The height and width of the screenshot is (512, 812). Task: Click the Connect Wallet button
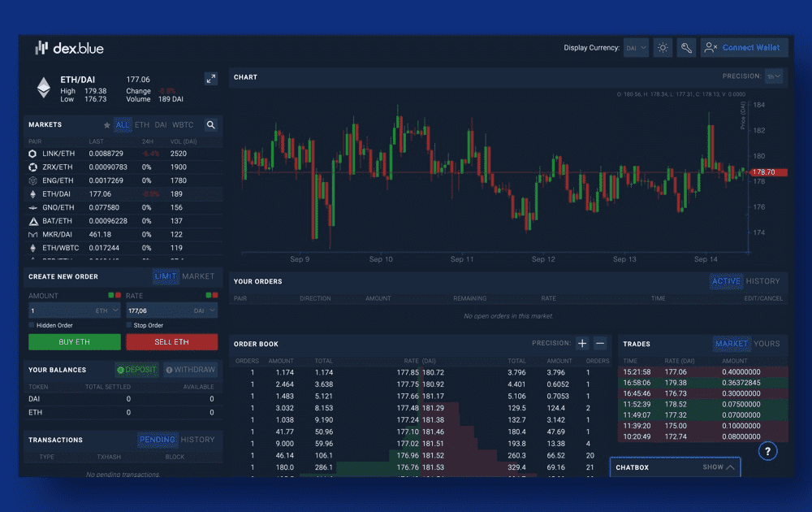[x=744, y=47]
